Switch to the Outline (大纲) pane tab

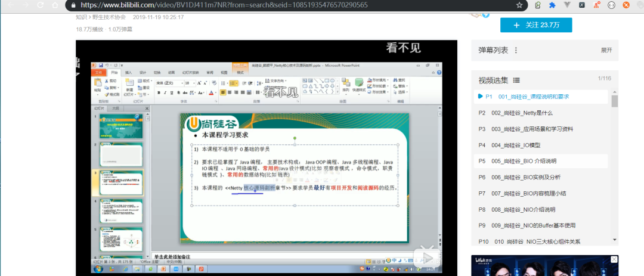point(117,108)
